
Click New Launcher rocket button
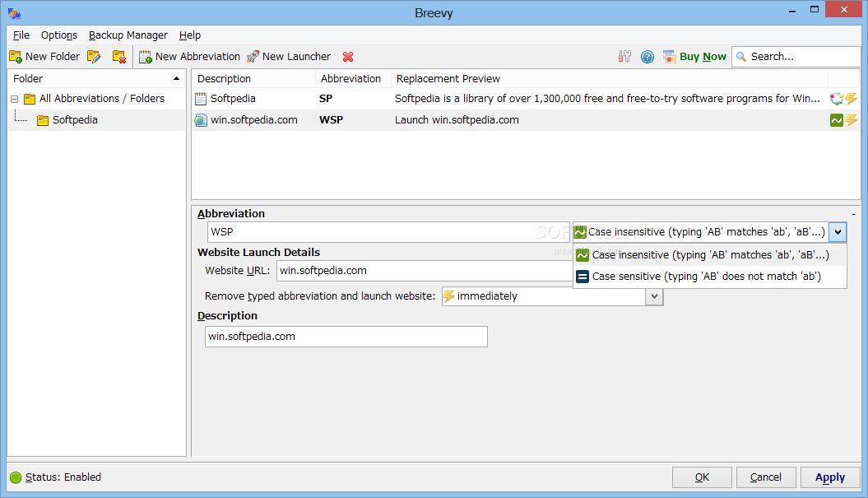(289, 57)
